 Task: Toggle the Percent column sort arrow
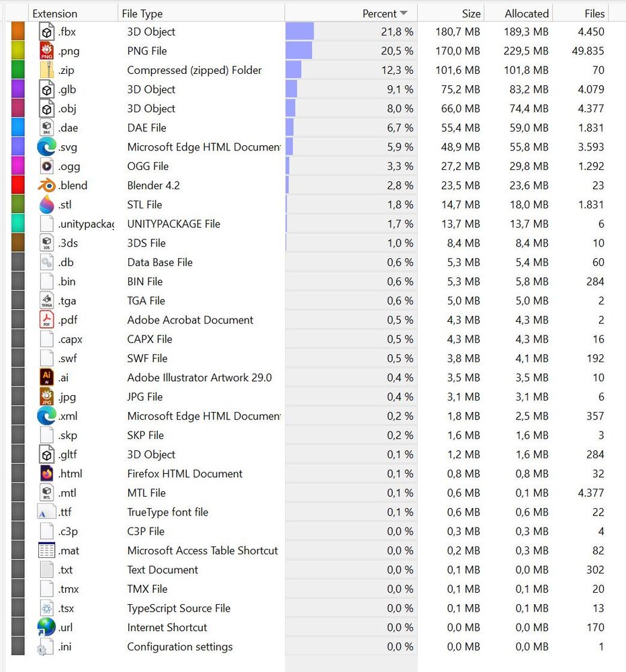(404, 13)
